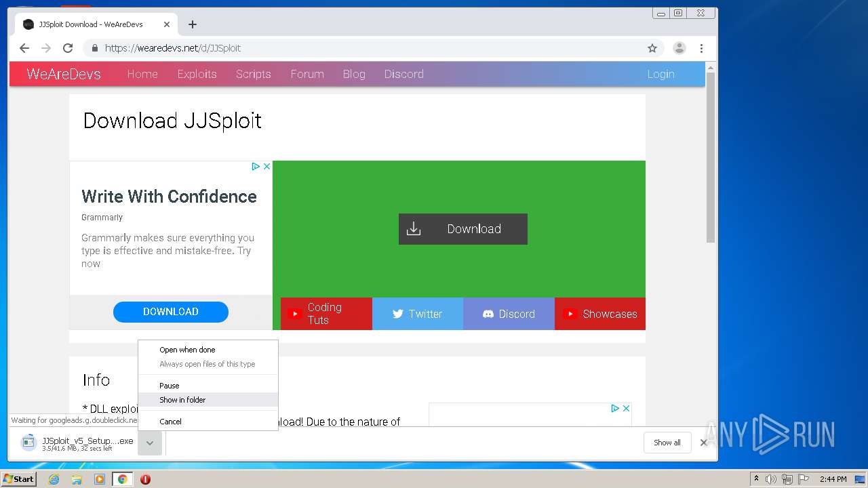Click the red Opera icon in taskbar

click(145, 479)
